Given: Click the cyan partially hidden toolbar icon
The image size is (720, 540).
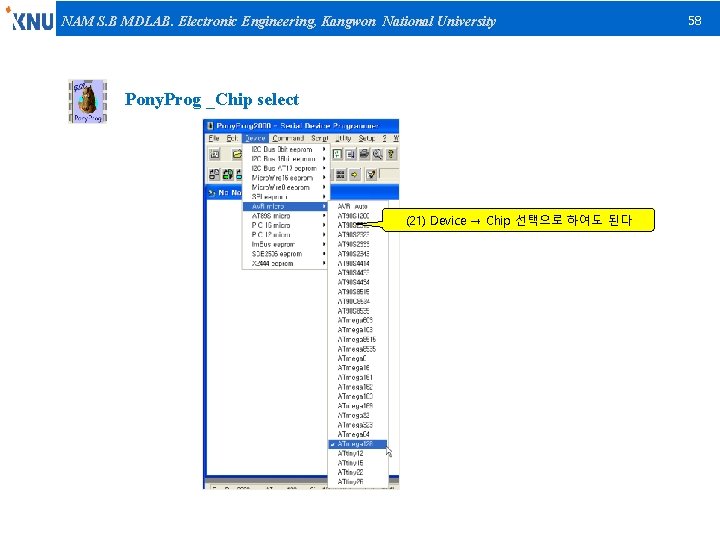Looking at the screenshot, I should pos(239,174).
